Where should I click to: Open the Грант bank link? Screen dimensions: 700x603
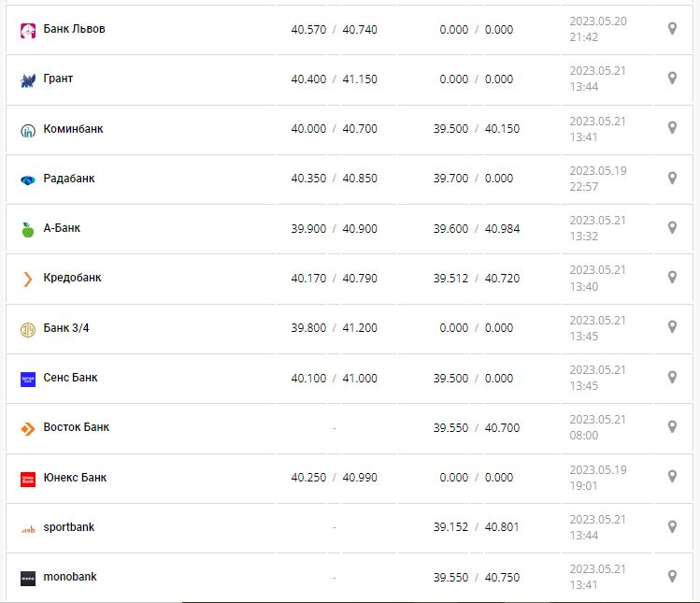(58, 79)
